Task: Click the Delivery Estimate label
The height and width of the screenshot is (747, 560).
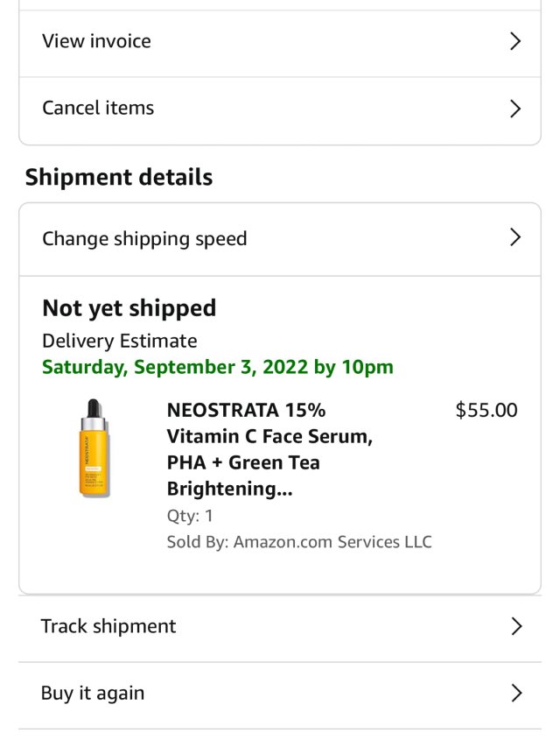Action: coord(120,341)
